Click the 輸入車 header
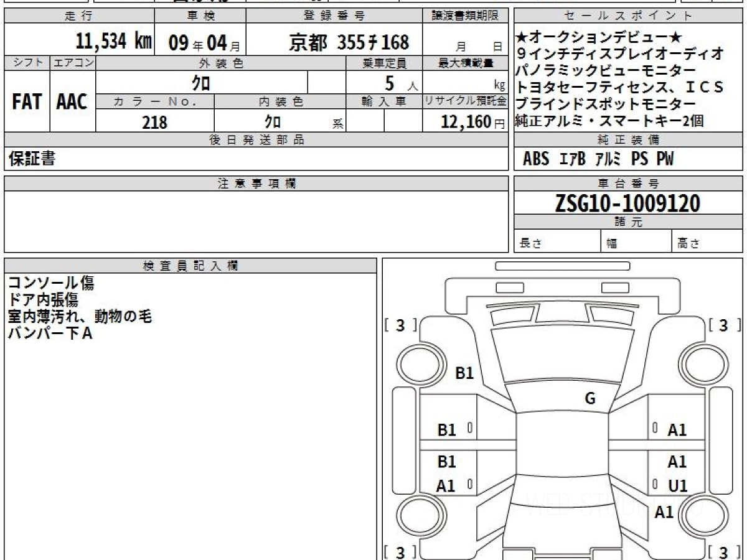 (384, 101)
